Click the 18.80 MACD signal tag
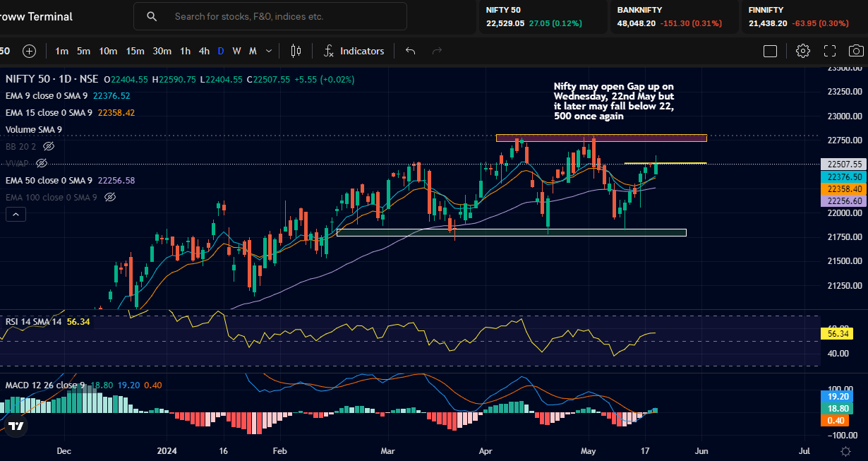The image size is (868, 461). [838, 408]
